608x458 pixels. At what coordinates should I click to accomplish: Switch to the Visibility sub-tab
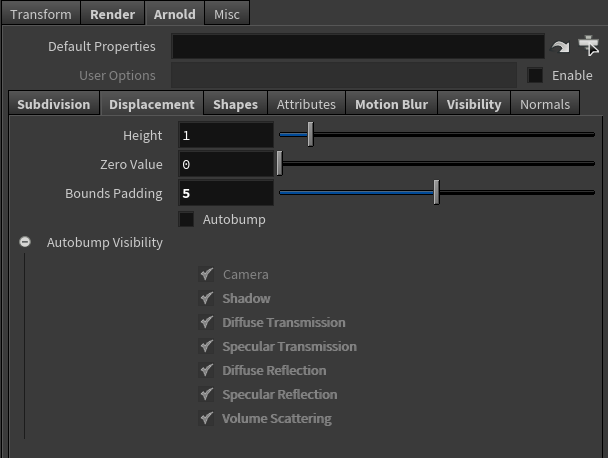pyautogui.click(x=474, y=104)
